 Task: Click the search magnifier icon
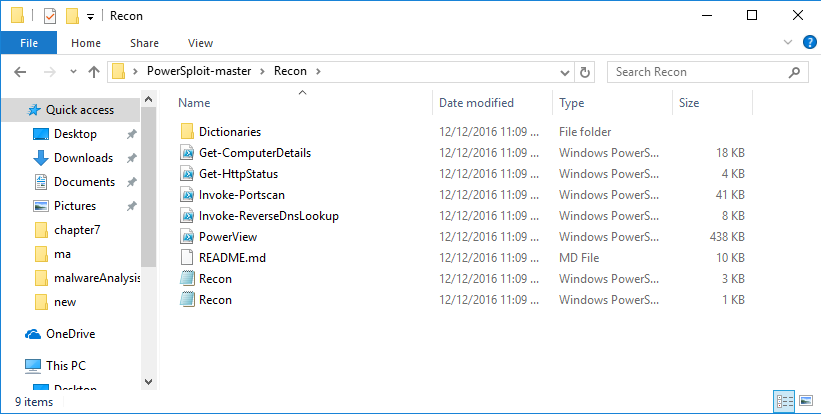(x=794, y=72)
